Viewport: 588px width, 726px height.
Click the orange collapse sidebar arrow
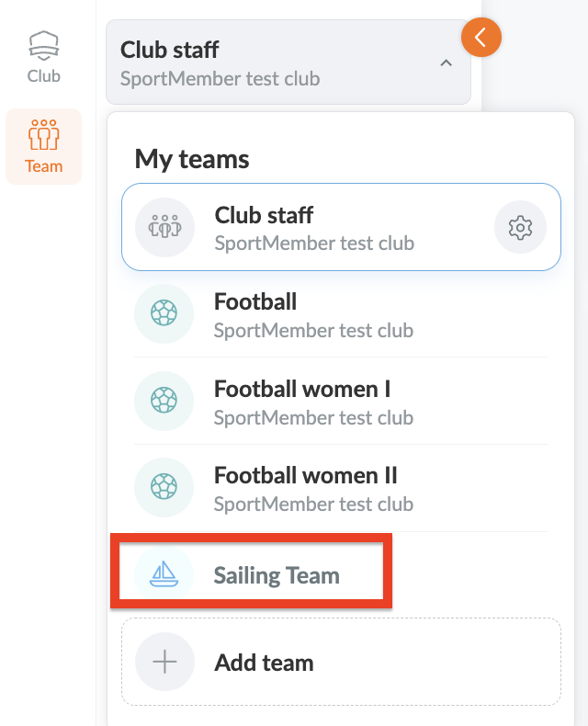481,38
